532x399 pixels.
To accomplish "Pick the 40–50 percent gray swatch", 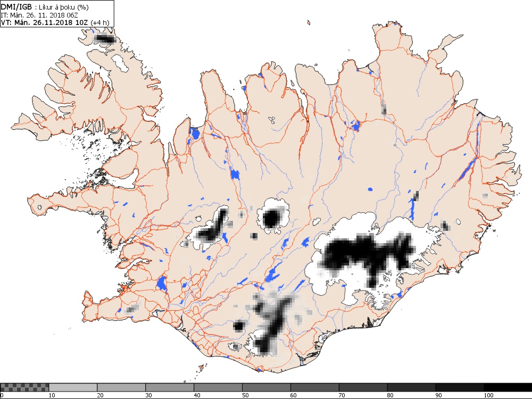I will click(218, 387).
